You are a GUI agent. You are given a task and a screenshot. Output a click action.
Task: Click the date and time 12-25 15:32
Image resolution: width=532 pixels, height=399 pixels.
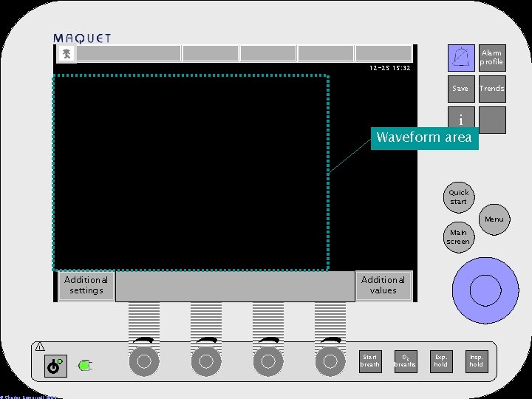(389, 68)
